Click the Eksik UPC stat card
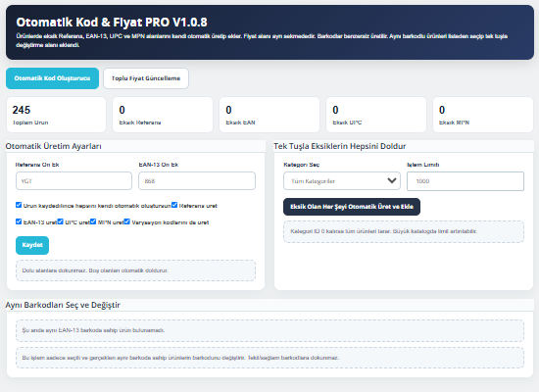The width and height of the screenshot is (539, 392). pyautogui.click(x=376, y=115)
